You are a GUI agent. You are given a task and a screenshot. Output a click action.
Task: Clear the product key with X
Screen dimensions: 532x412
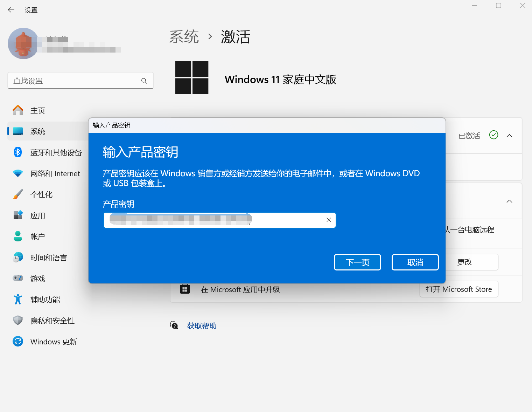(329, 220)
